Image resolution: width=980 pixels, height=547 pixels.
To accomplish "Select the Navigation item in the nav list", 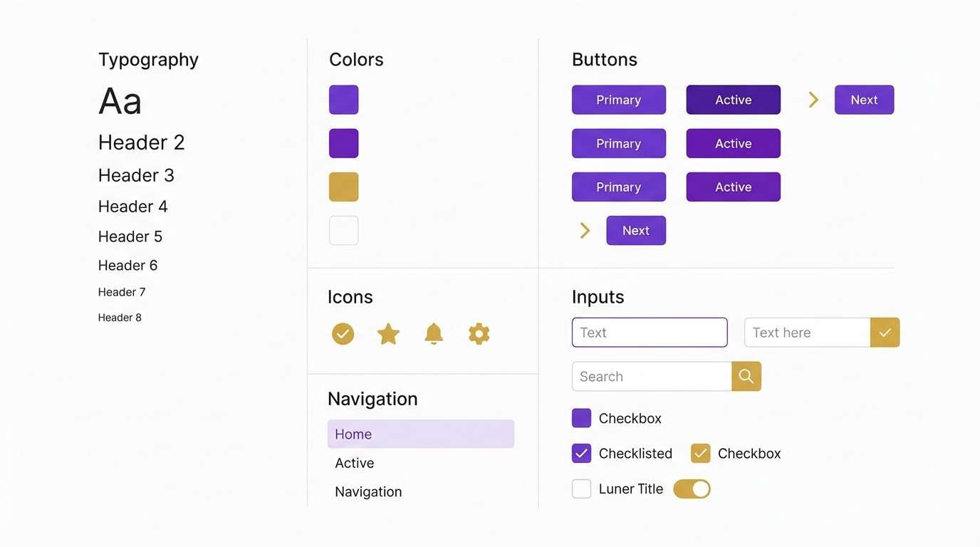I will [x=368, y=491].
